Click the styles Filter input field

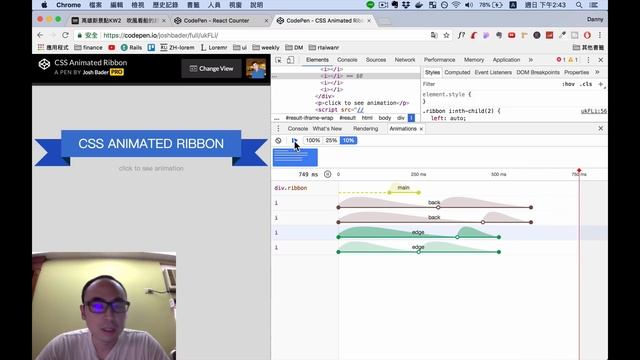(490, 84)
